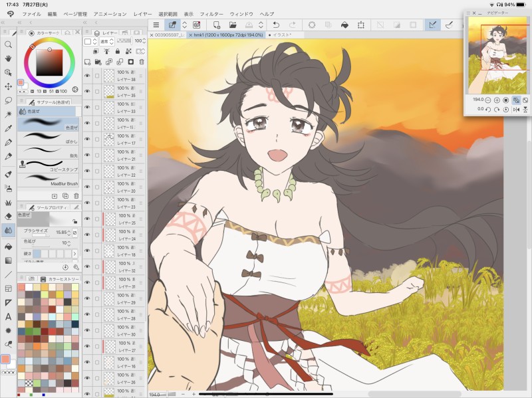This screenshot has width=532, height=398.
Task: Expand arrows beside the command bar pen icon
Action: coord(185,25)
